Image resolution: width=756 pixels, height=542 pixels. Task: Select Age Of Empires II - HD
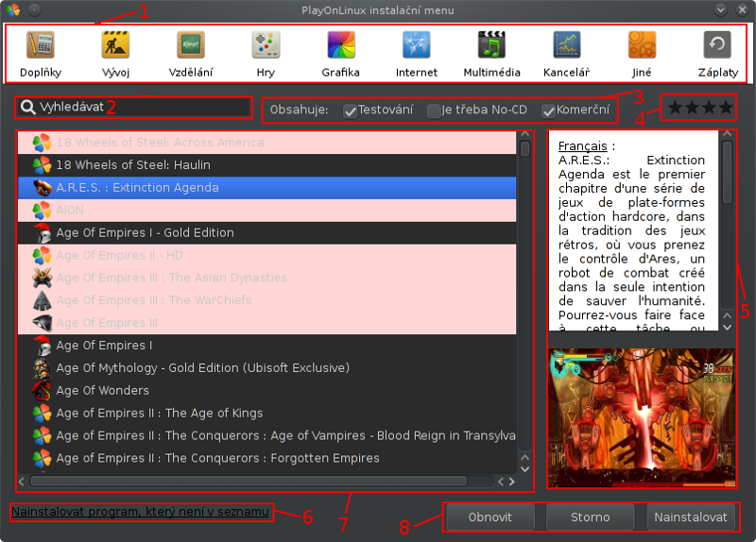[x=266, y=255]
